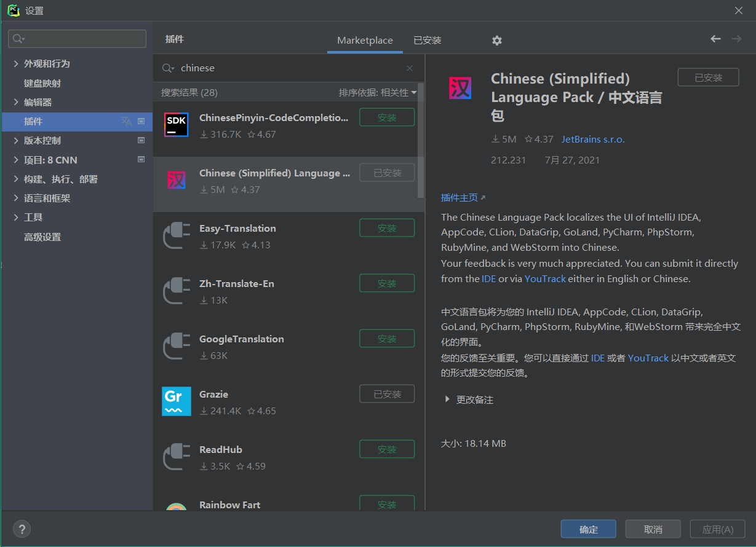Image resolution: width=756 pixels, height=547 pixels.
Task: Expand 语言和框架 settings group
Action: pos(16,199)
